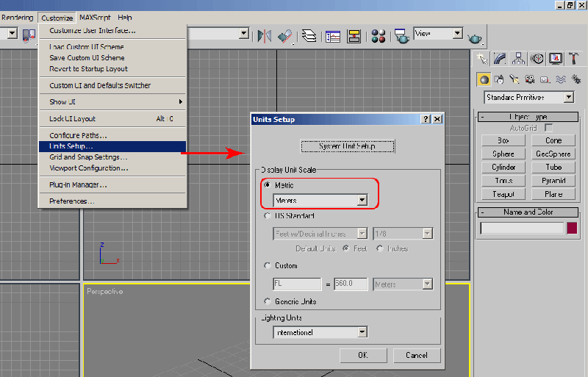Choose Preferences from Customize menu
Viewport: 588px width, 377px height.
pyautogui.click(x=112, y=201)
